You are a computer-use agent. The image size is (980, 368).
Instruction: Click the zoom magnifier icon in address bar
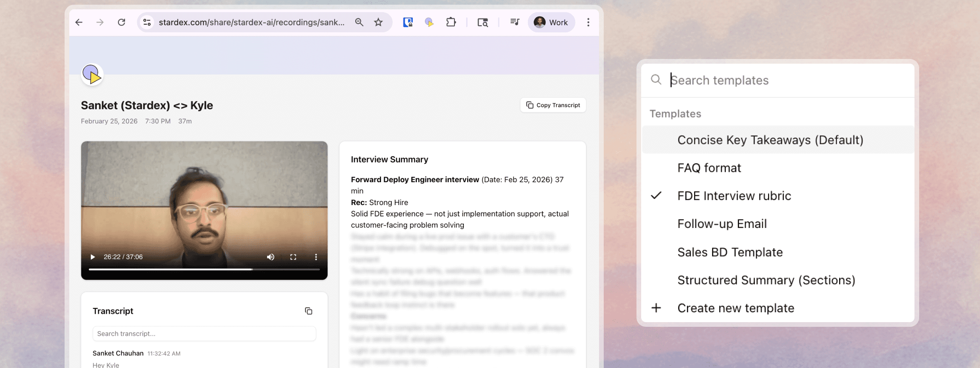click(359, 22)
